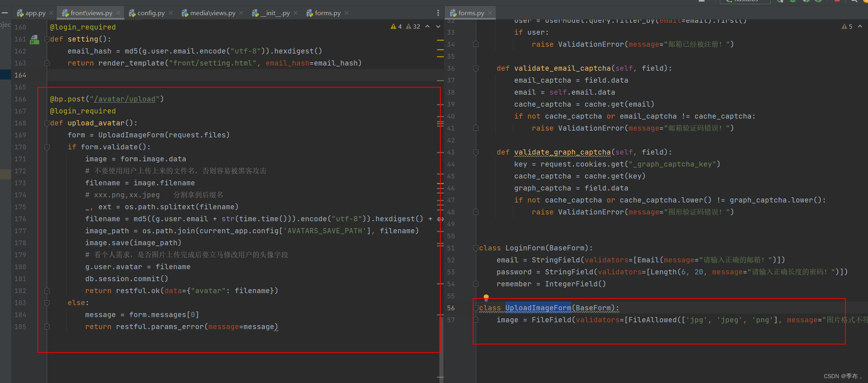Click 'upload_avatar' function name on line 168
This screenshot has height=383, width=868.
(x=96, y=123)
